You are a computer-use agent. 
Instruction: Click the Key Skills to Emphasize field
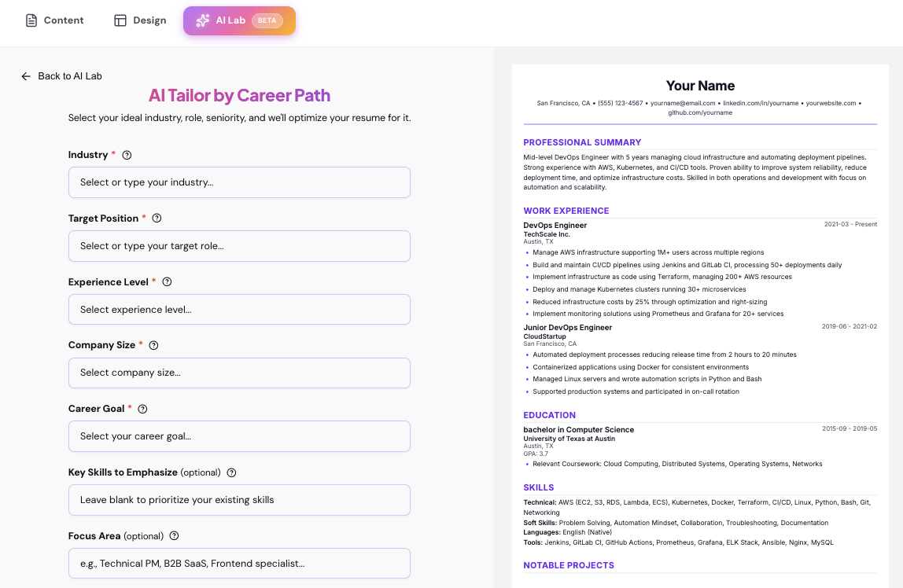pyautogui.click(x=239, y=500)
